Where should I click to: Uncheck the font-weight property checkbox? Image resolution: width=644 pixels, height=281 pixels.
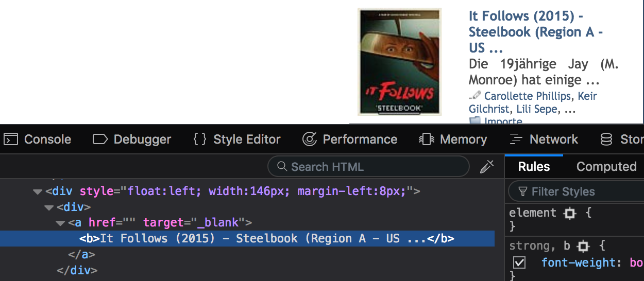(519, 263)
